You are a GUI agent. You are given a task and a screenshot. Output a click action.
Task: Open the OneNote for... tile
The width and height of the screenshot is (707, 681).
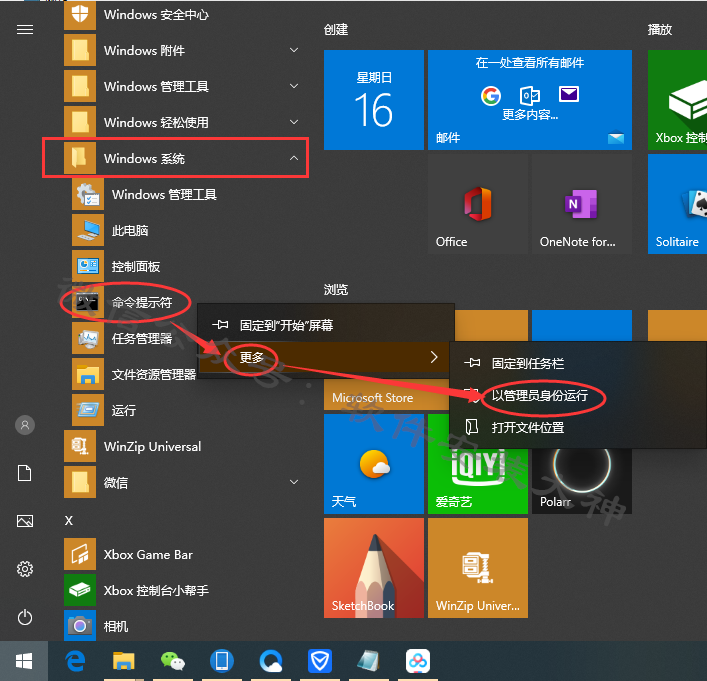pyautogui.click(x=582, y=204)
